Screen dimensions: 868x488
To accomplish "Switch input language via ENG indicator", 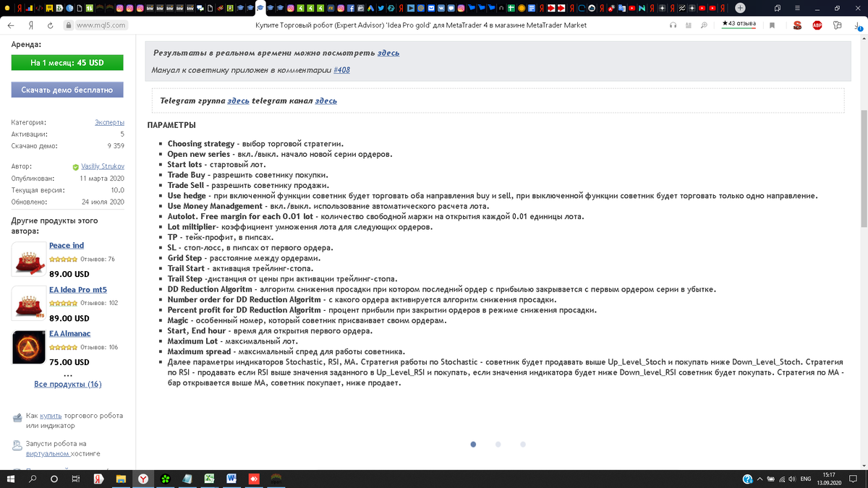I will coord(805,479).
